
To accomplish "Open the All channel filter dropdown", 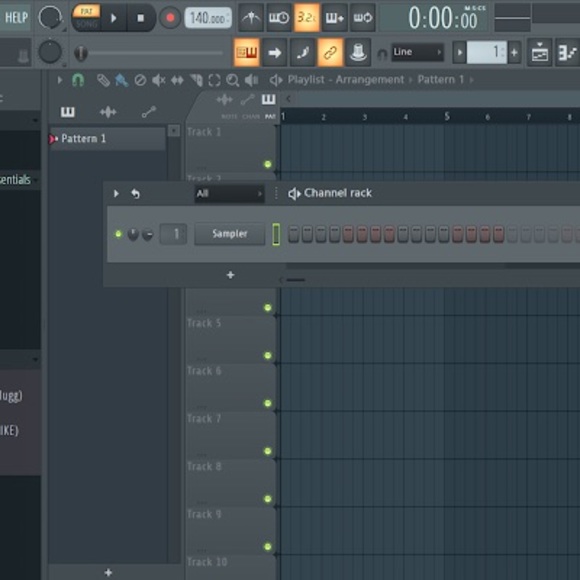I will [229, 193].
